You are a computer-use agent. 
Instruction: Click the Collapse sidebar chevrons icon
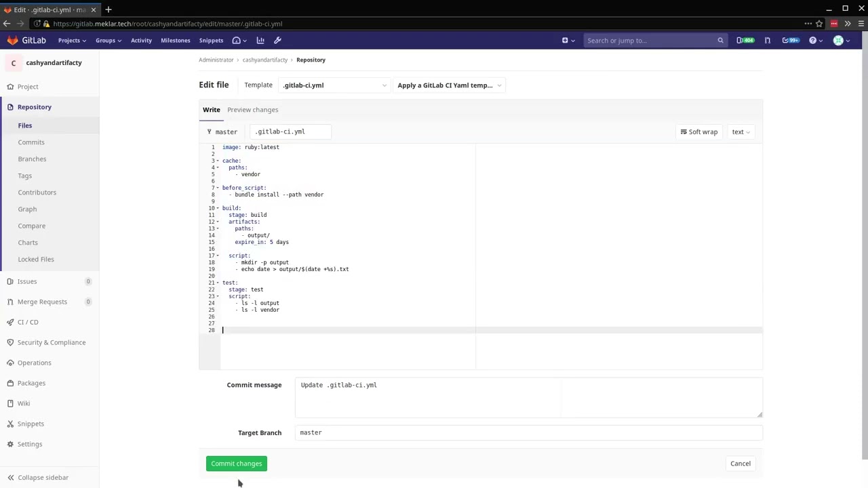(10, 477)
